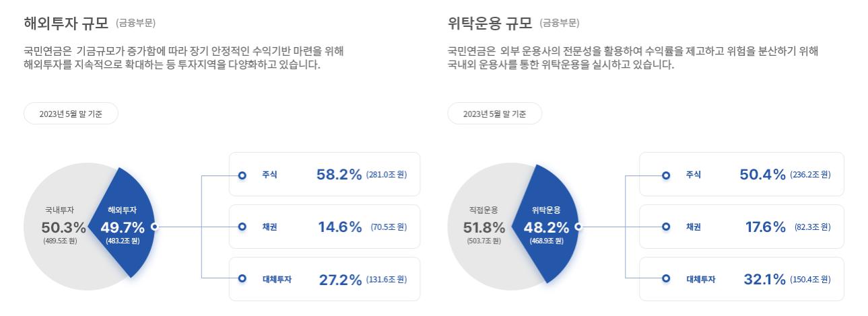The height and width of the screenshot is (316, 868).
Task: Select the 주식 58.2% overseas investment card
Action: tap(325, 174)
